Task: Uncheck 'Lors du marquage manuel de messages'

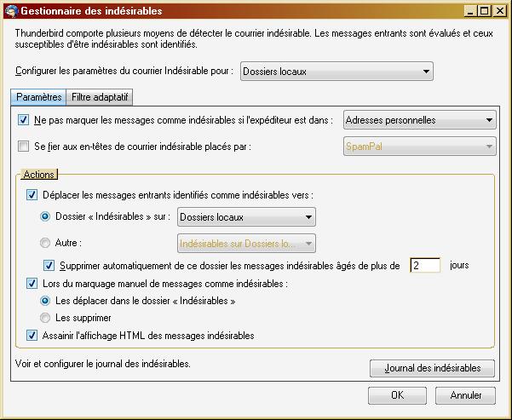Action: [x=32, y=283]
